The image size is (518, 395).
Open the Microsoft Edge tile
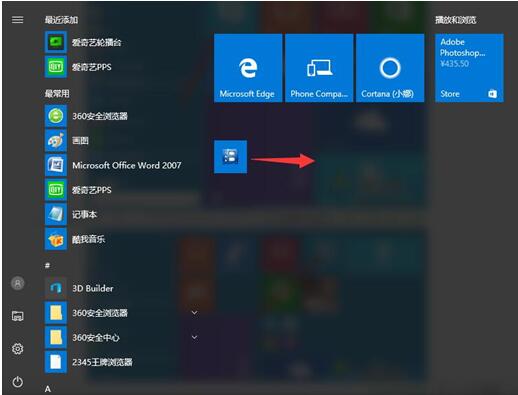pos(248,68)
